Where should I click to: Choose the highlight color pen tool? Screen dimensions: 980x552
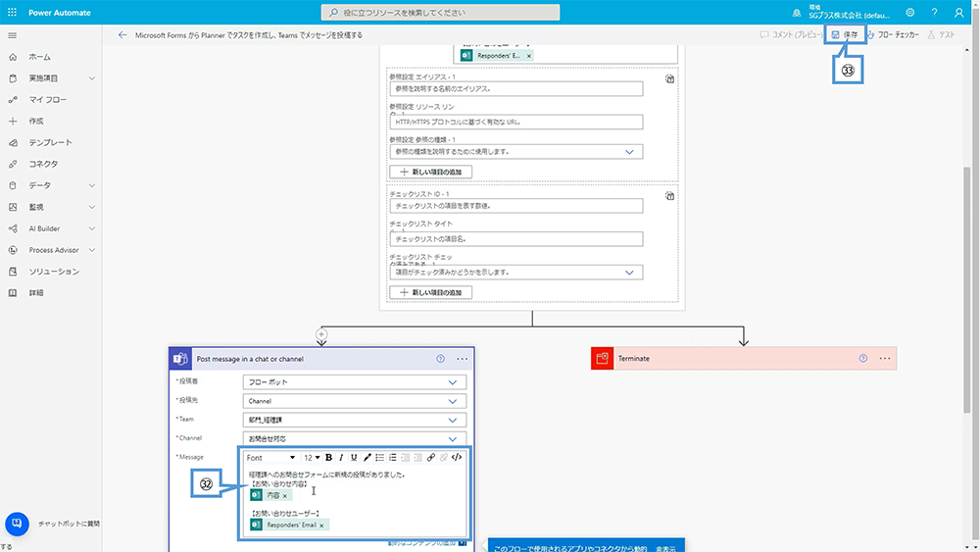tap(367, 458)
